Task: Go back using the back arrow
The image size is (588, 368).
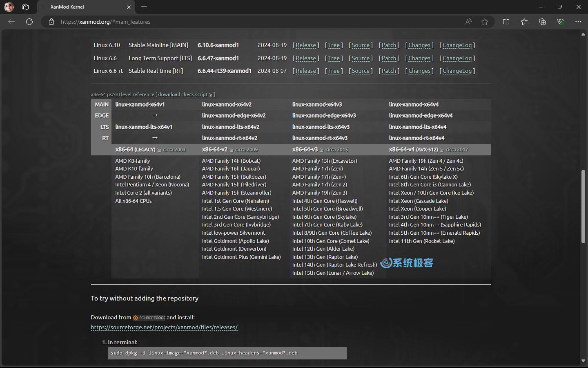Action: 11,22
